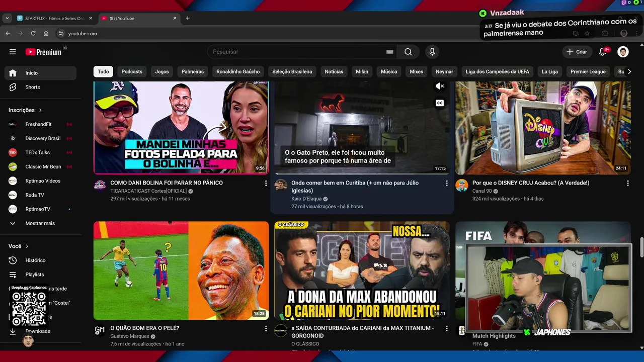Open the Canal 90 channel name link

pyautogui.click(x=482, y=191)
